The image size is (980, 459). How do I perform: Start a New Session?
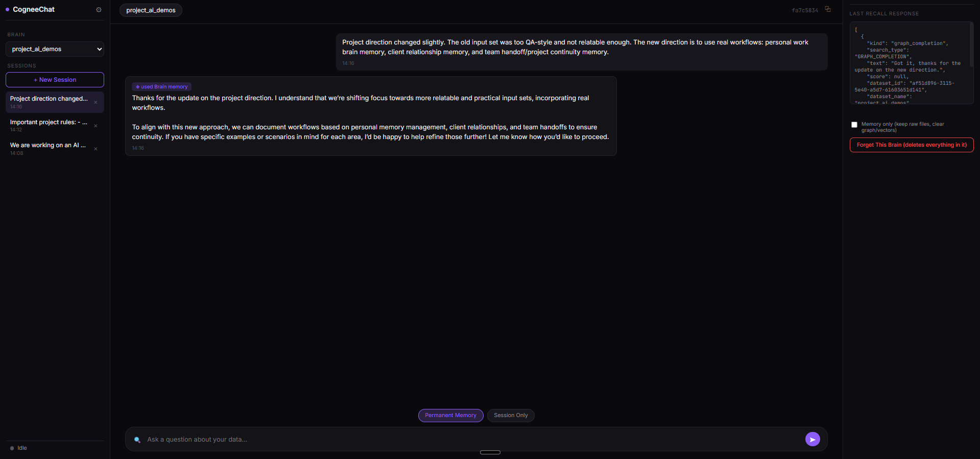point(55,80)
